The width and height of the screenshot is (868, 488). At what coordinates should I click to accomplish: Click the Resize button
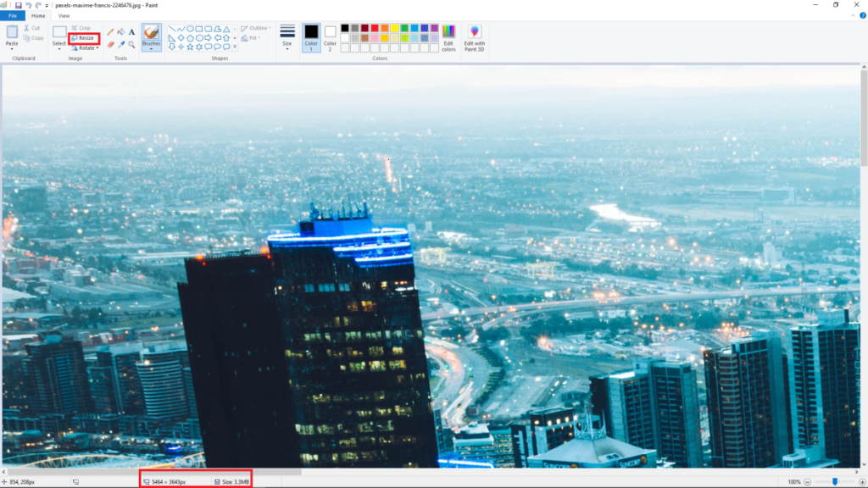click(84, 38)
